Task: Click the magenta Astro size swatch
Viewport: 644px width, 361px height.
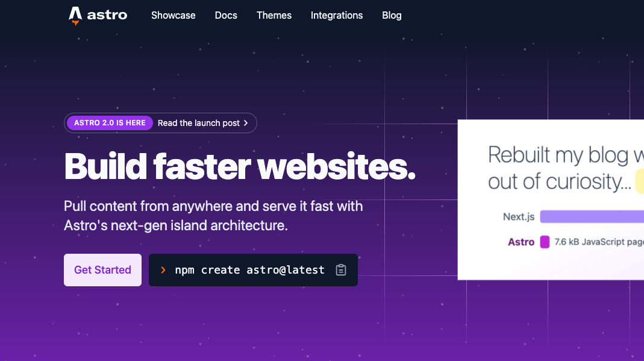Action: pos(545,242)
